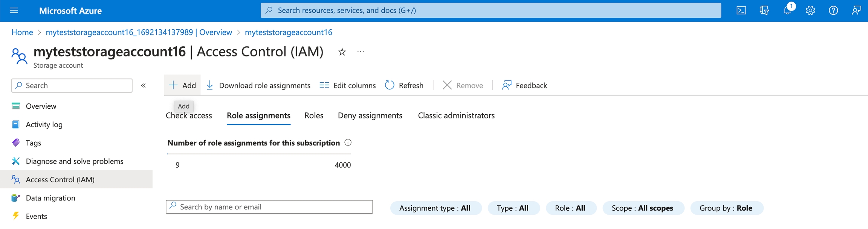Open the portal settings gear
This screenshot has height=229, width=868.
pos(810,11)
